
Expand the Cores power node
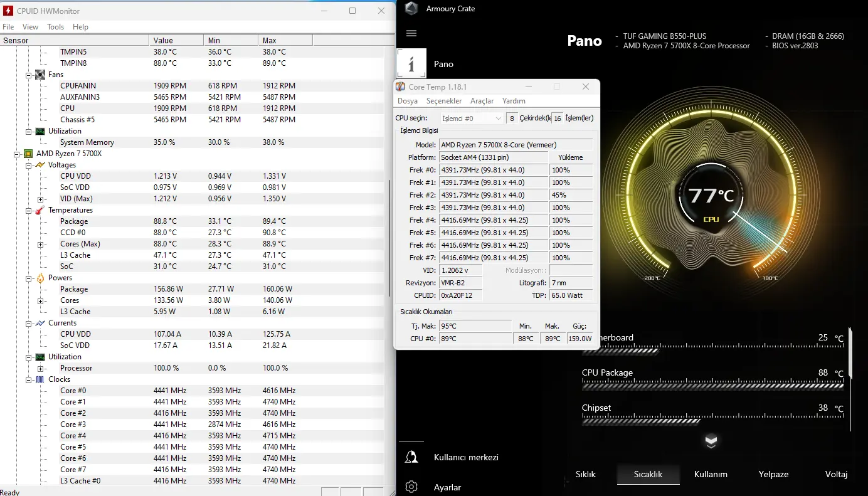[41, 300]
